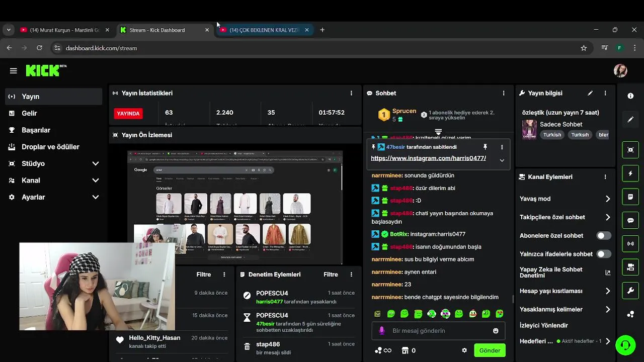Screen dimensions: 644x362
Task: Click the pencil edit icon in right sidebar
Action: coord(630,120)
